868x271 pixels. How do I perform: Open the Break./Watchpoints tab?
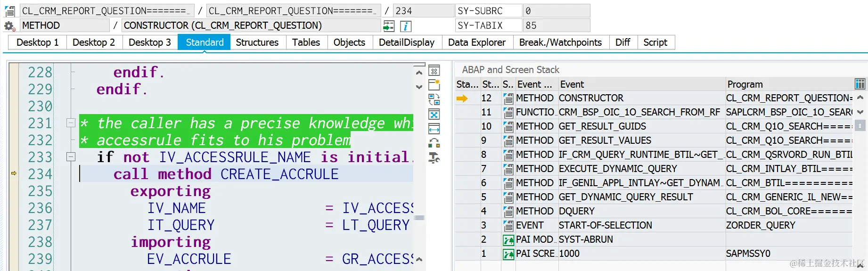560,42
